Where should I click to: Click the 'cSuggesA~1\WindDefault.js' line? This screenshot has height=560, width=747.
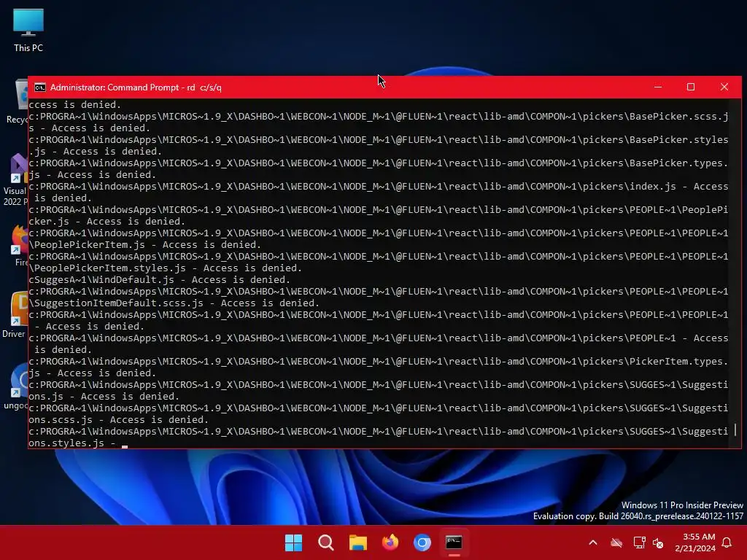tap(160, 280)
